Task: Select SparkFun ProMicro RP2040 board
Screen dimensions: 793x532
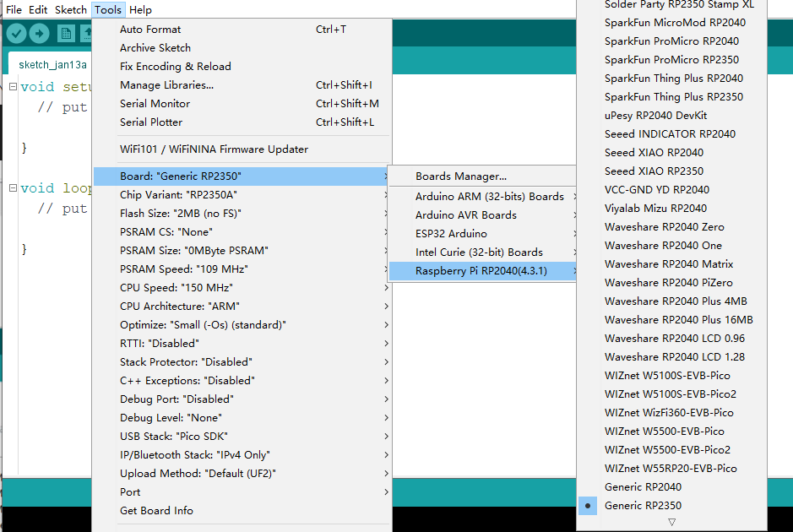Action: click(x=672, y=41)
